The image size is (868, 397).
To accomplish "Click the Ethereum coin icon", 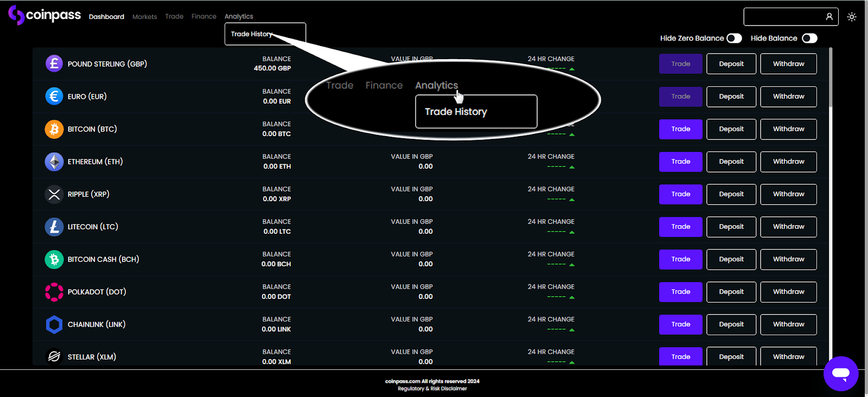I will pos(54,162).
